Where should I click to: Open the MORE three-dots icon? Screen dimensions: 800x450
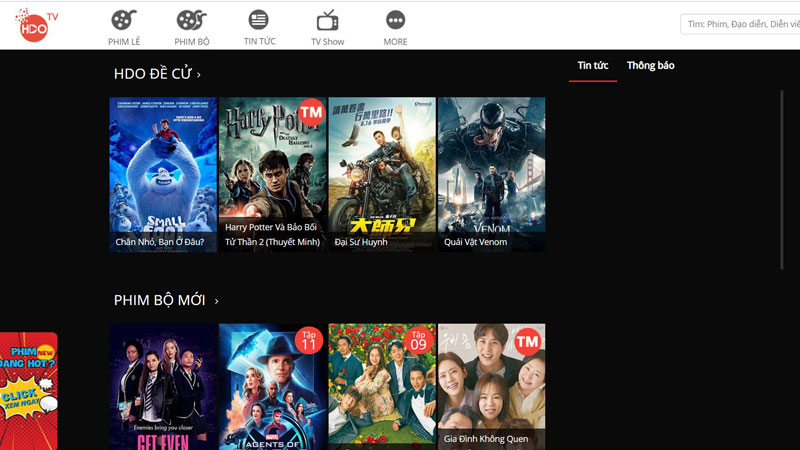point(395,20)
